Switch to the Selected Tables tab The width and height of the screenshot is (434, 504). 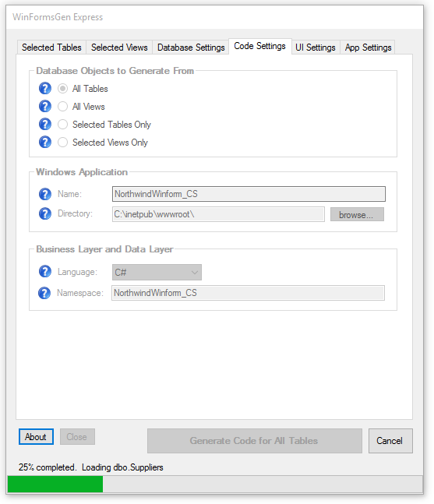point(51,48)
